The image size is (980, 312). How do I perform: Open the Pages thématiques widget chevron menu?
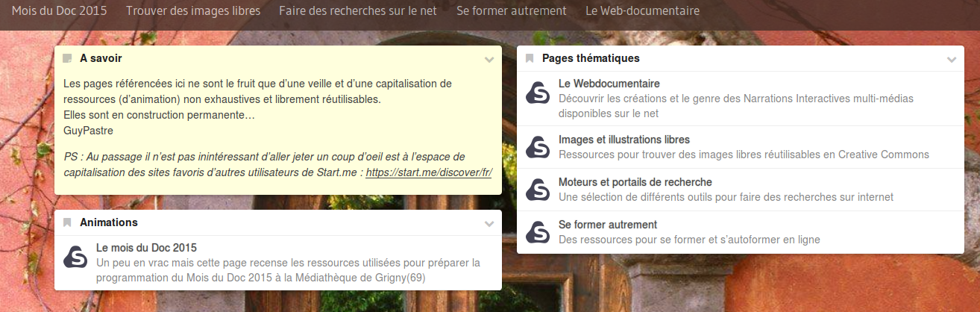[952, 59]
